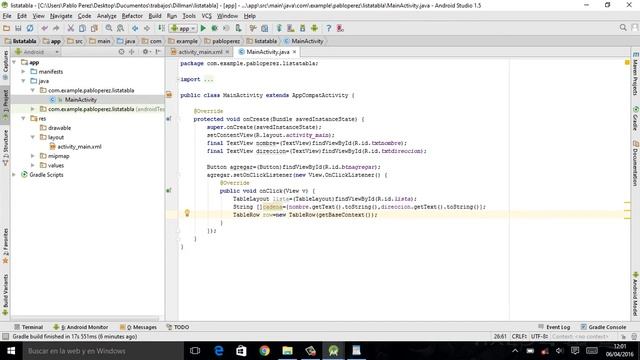Select the drawable folder
Image resolution: width=640 pixels, height=360 pixels.
click(x=60, y=128)
